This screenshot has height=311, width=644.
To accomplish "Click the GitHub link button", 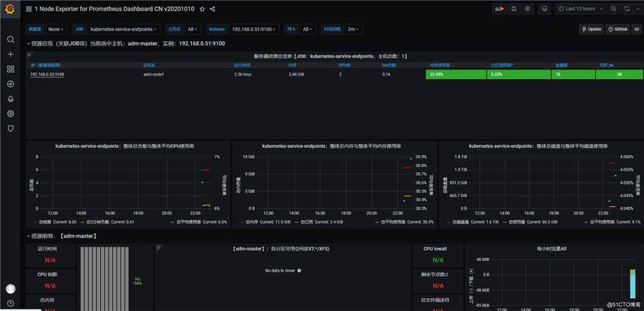I will (x=618, y=29).
